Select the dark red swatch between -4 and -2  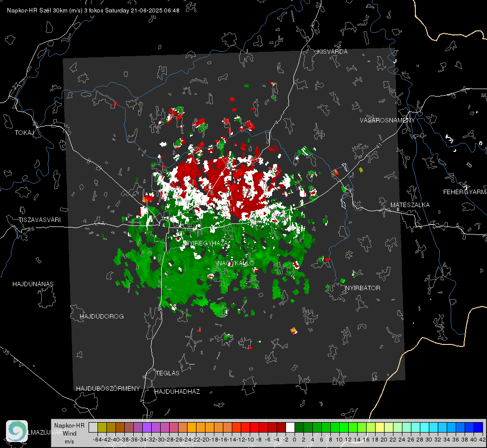click(x=281, y=428)
